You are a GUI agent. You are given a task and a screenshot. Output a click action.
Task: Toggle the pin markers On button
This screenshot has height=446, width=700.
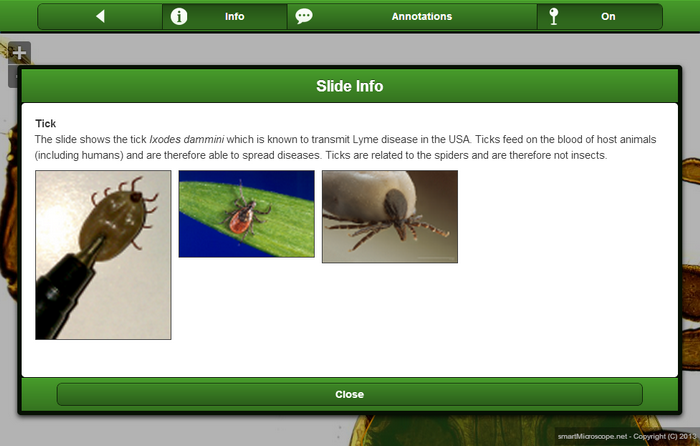tap(600, 17)
